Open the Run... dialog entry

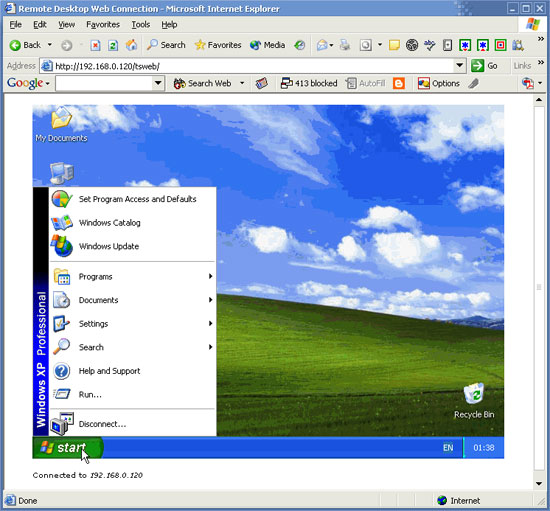(133, 394)
